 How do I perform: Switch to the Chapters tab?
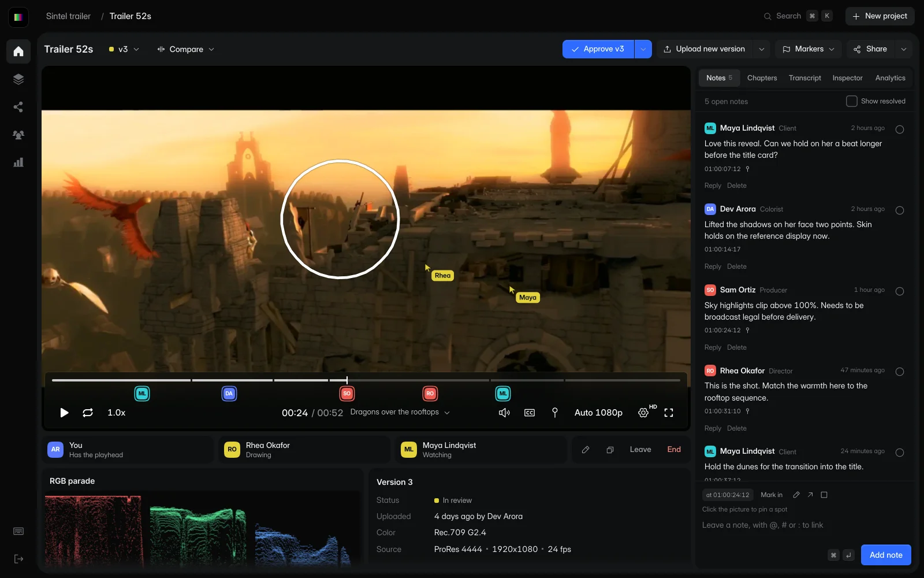pos(762,78)
